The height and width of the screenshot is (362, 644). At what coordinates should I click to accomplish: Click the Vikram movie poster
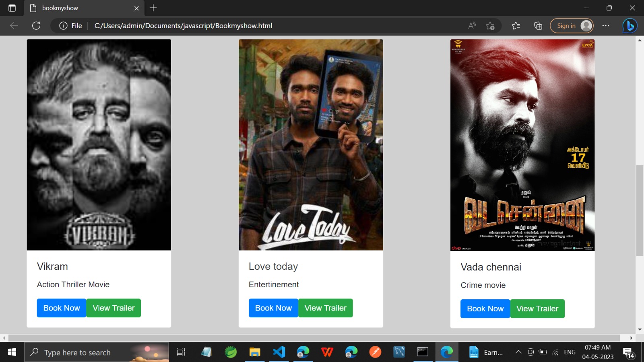coord(99,145)
